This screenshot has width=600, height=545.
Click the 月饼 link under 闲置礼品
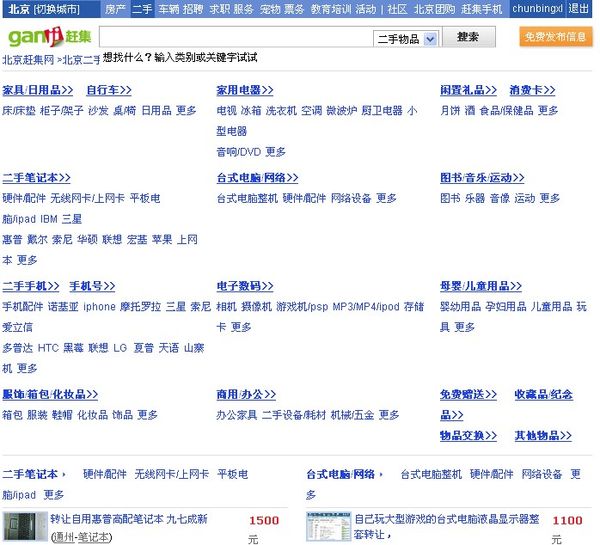(x=450, y=110)
